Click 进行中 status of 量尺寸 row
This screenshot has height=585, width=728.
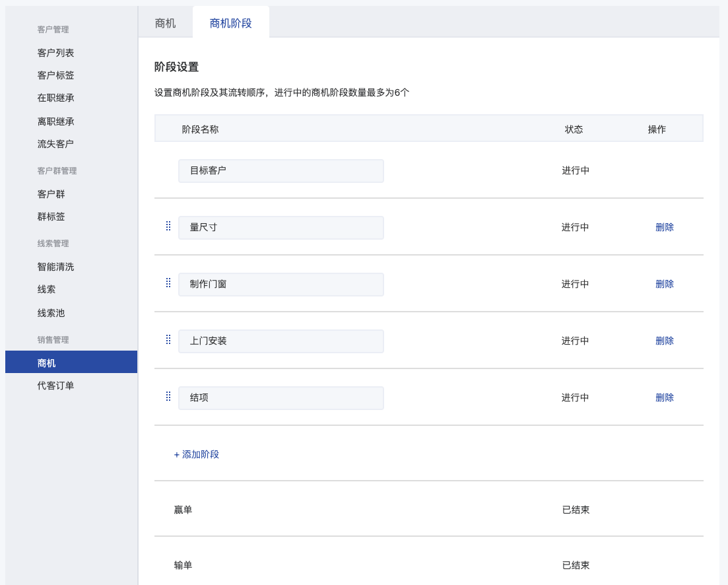[x=576, y=227]
